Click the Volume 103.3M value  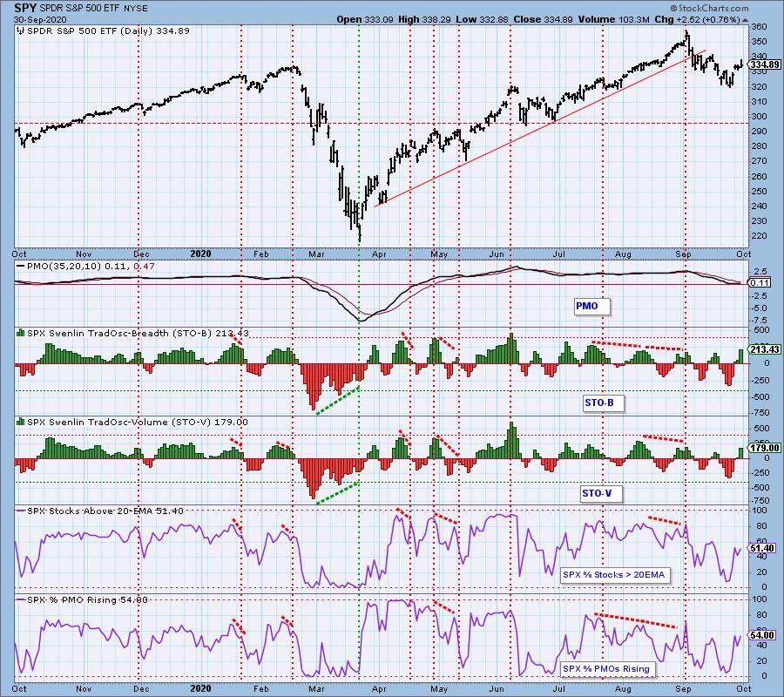click(x=614, y=19)
